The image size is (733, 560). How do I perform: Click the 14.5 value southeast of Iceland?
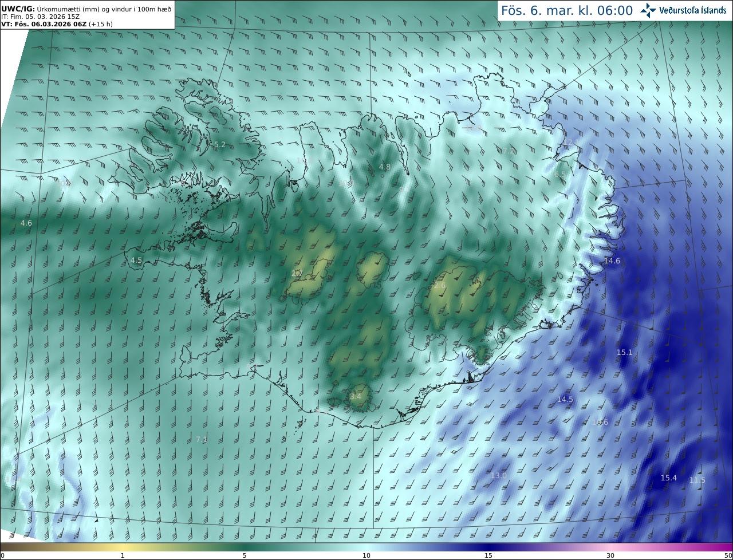tap(565, 399)
